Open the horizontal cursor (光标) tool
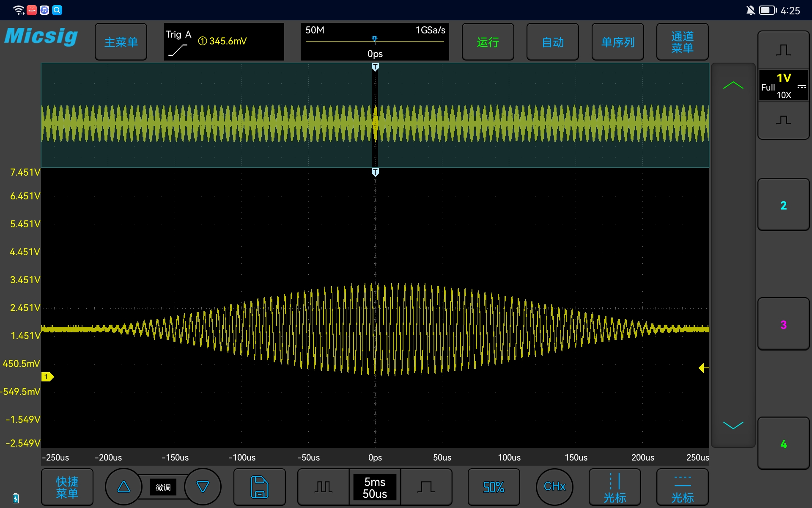This screenshot has height=508, width=812. pos(682,487)
